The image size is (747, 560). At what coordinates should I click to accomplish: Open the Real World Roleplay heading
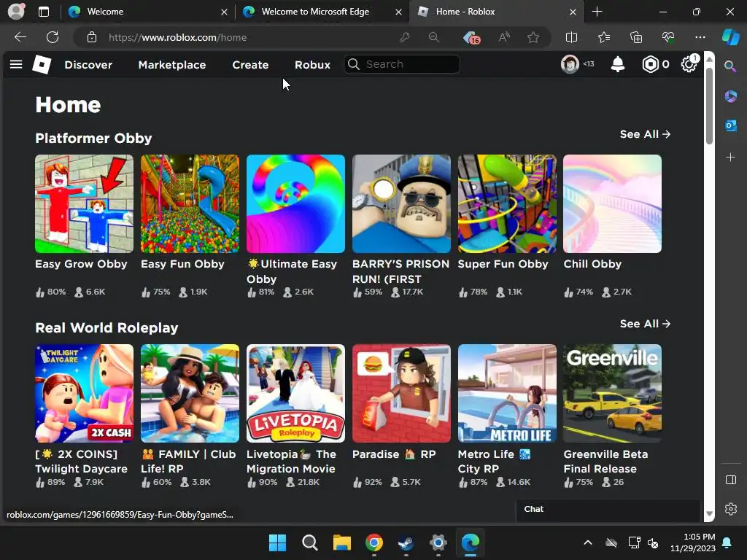click(107, 327)
